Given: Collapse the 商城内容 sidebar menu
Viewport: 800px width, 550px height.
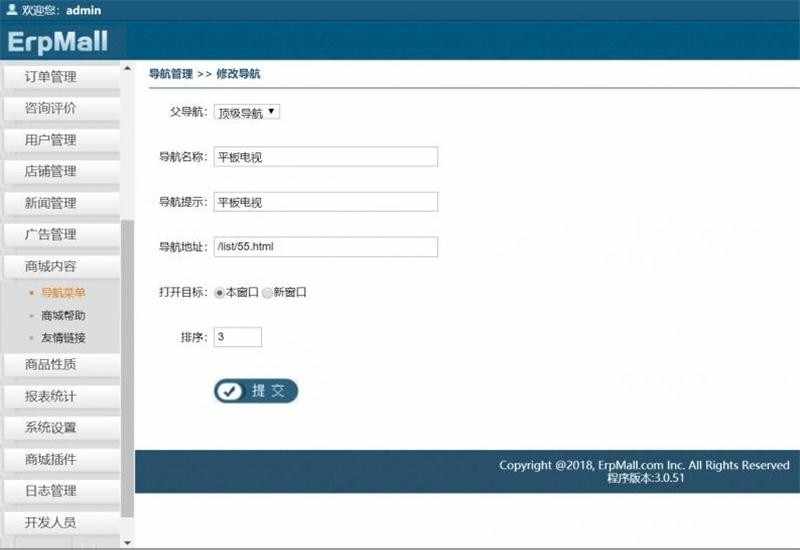Looking at the screenshot, I should pos(61,266).
